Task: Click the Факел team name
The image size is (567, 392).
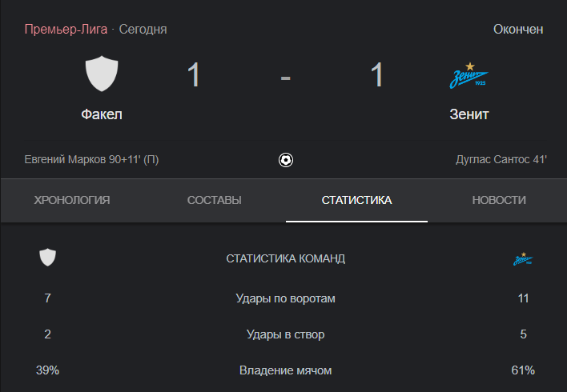Action: tap(102, 114)
